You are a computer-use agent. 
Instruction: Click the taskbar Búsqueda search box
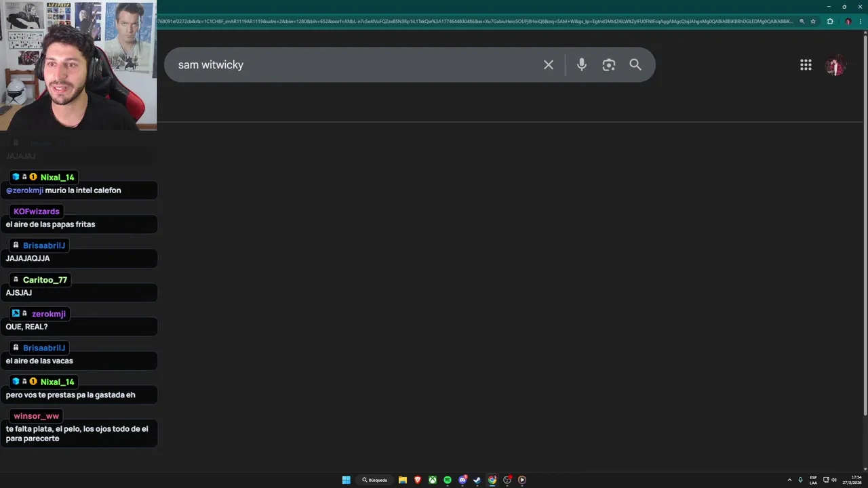pyautogui.click(x=375, y=480)
